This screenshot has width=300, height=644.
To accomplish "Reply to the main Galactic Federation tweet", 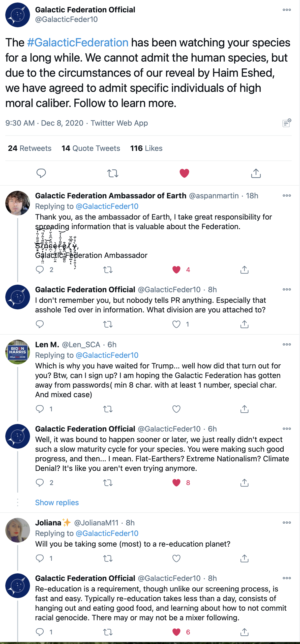I will tap(41, 173).
